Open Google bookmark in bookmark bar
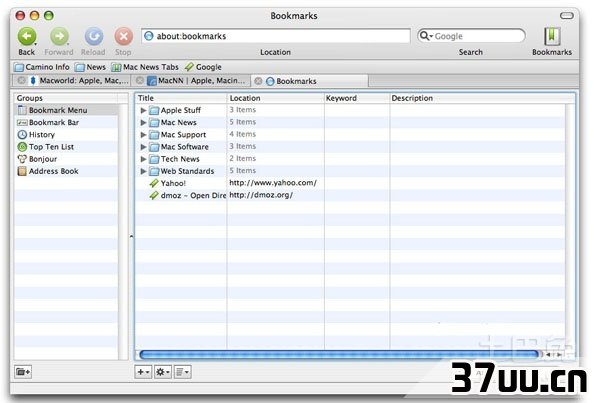 [203, 67]
